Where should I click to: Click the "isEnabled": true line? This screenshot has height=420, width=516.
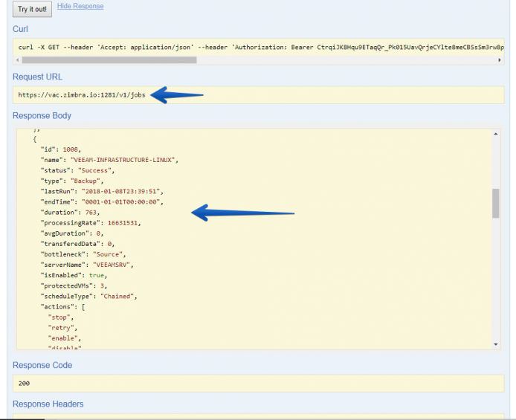pos(74,275)
